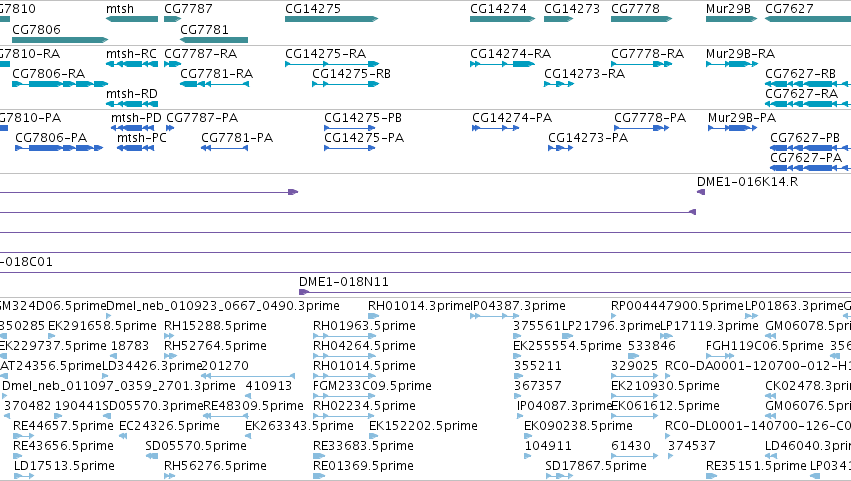Screen dimensions: 851x481
Task: Click transcript CG7806-RA label
Action: [49, 73]
